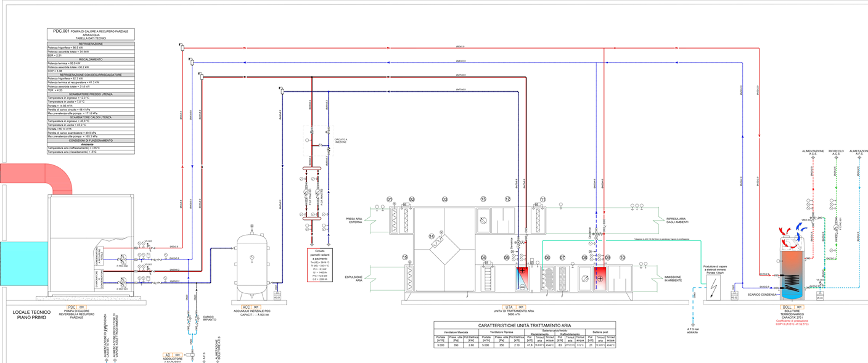Click 'SCAMBIATORE CALDO UTENZA' header row
Screen dimensions: 868x363
pyautogui.click(x=91, y=117)
